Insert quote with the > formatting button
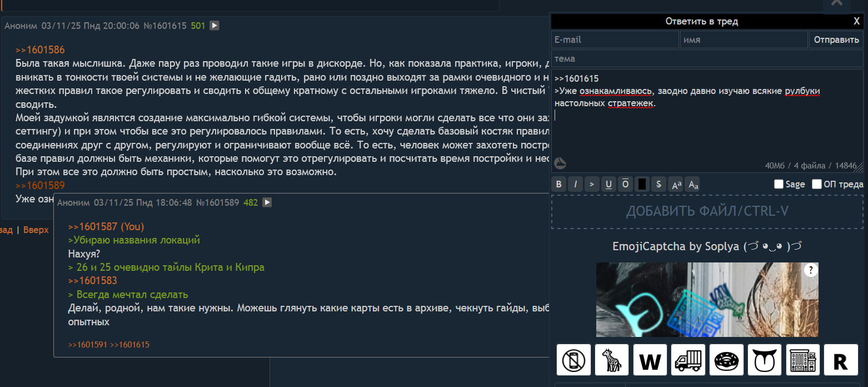 coord(592,184)
